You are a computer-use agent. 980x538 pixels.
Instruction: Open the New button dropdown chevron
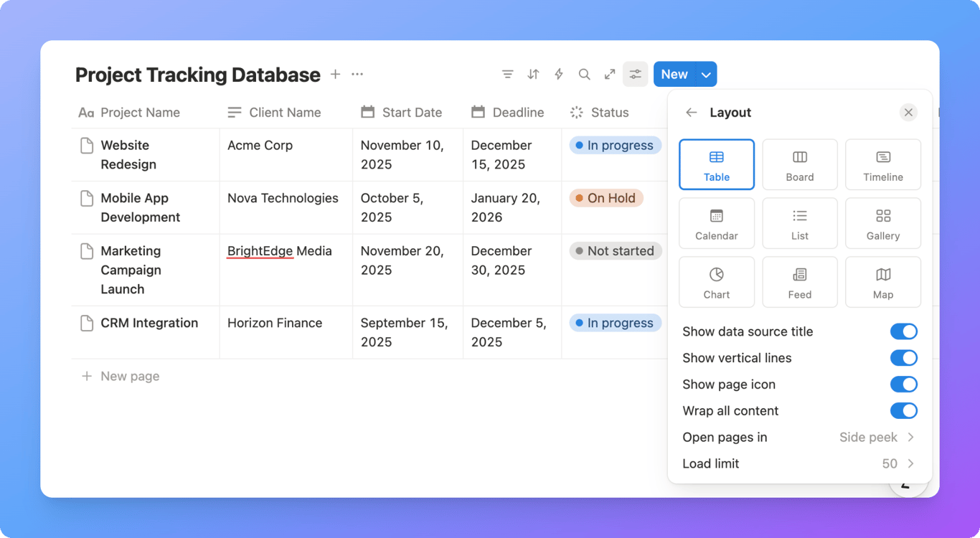click(x=706, y=74)
